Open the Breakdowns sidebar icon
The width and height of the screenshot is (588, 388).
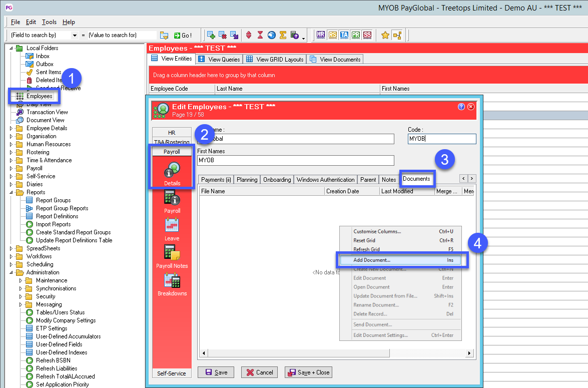172,284
